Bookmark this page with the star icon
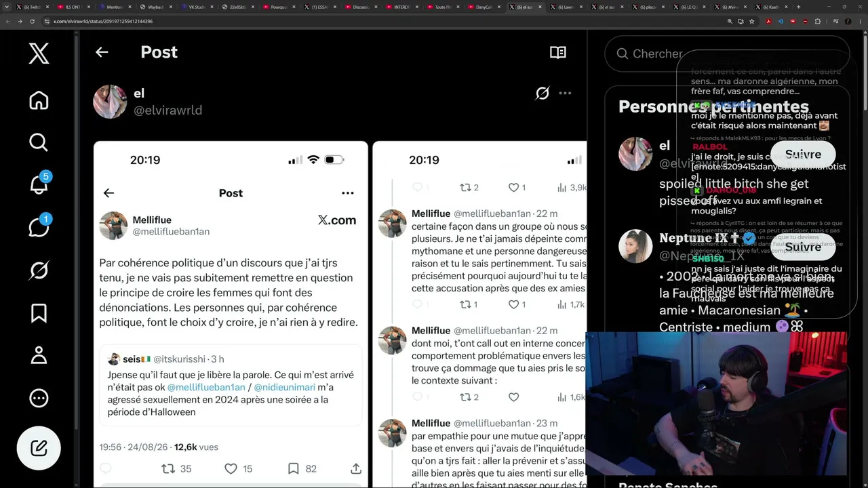 click(x=752, y=21)
